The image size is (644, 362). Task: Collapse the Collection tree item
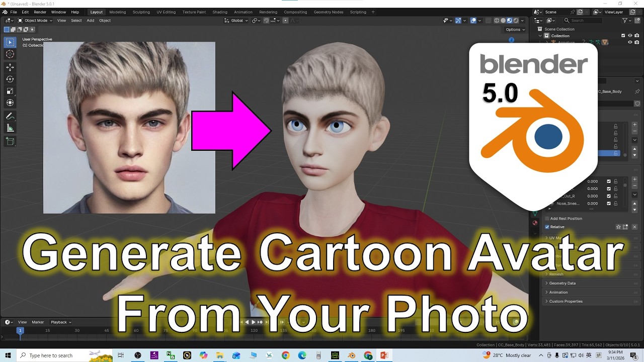541,36
